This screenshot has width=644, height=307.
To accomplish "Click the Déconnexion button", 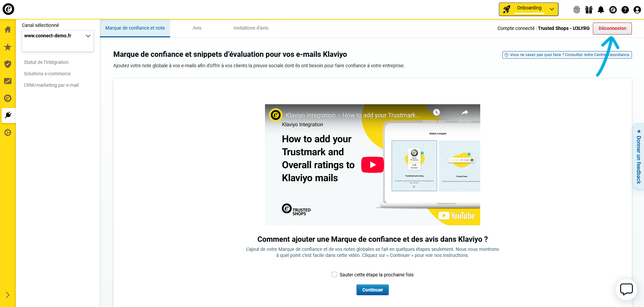I will [612, 29].
